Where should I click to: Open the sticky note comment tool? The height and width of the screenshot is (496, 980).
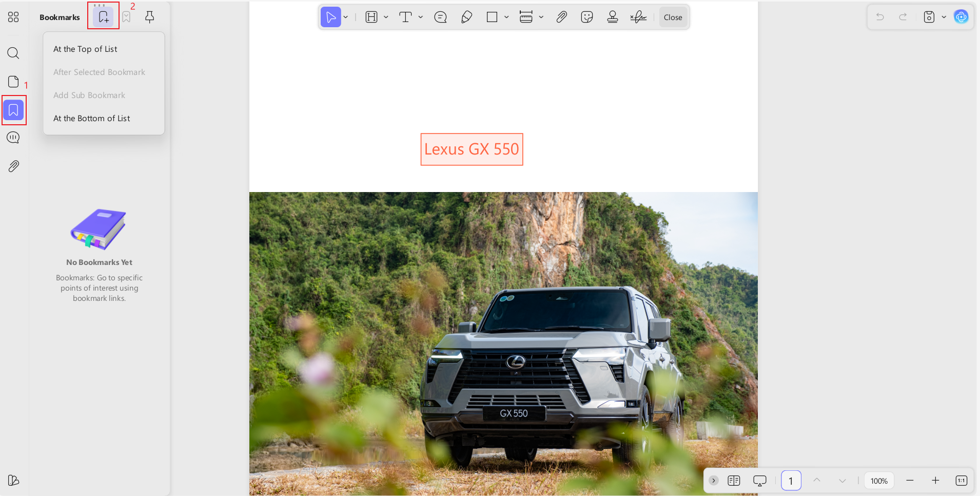(440, 17)
